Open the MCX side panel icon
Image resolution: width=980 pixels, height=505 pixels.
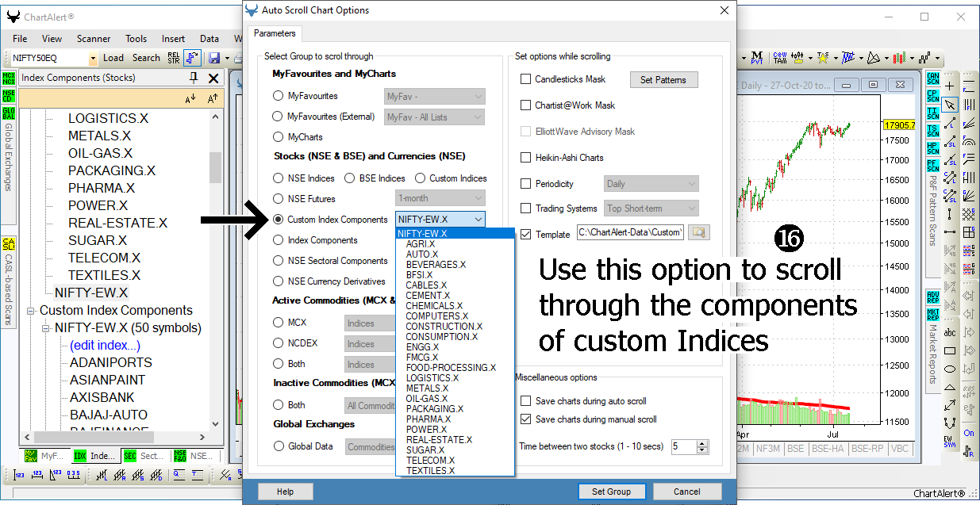pos(9,78)
